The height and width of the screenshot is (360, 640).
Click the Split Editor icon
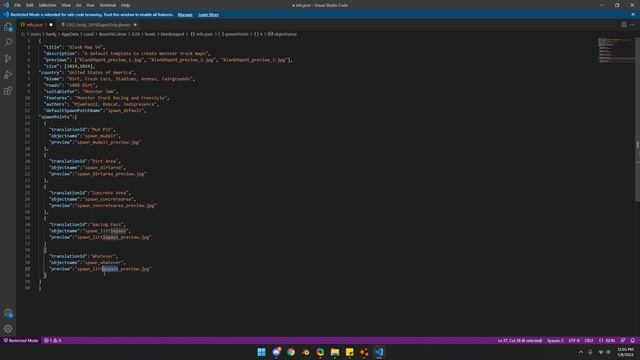click(623, 25)
